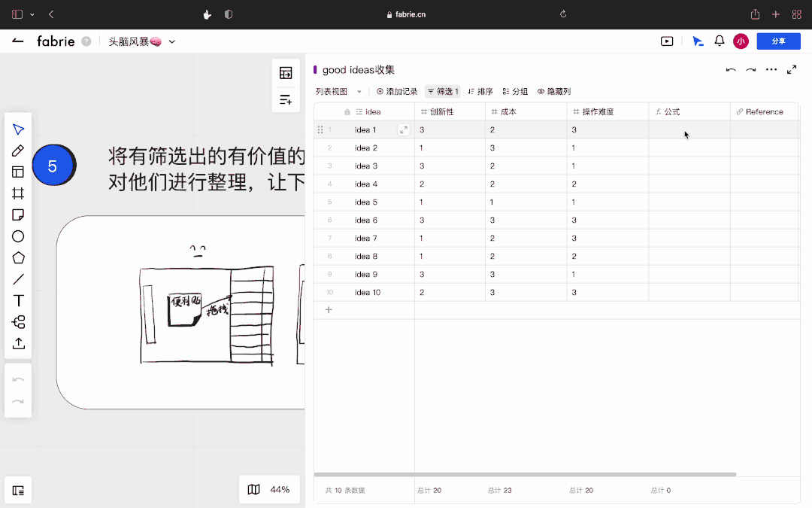Open the 分组 group menu
This screenshot has width=812, height=508.
pos(515,91)
